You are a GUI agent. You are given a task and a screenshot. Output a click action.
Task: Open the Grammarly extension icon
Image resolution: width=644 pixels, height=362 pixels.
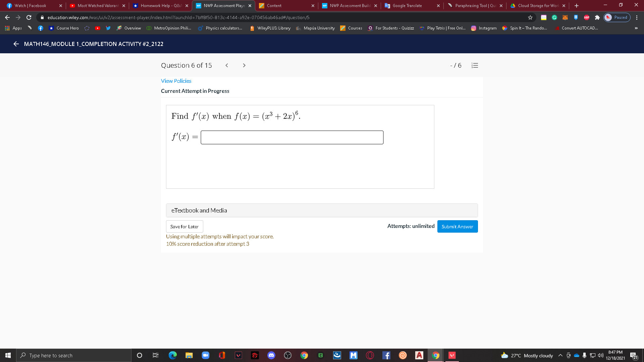point(554,17)
